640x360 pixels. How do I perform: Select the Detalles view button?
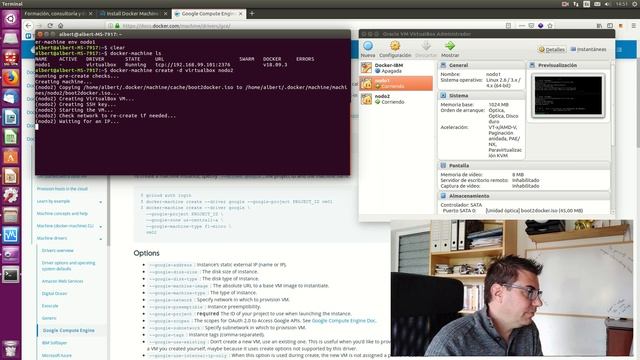pyautogui.click(x=551, y=49)
